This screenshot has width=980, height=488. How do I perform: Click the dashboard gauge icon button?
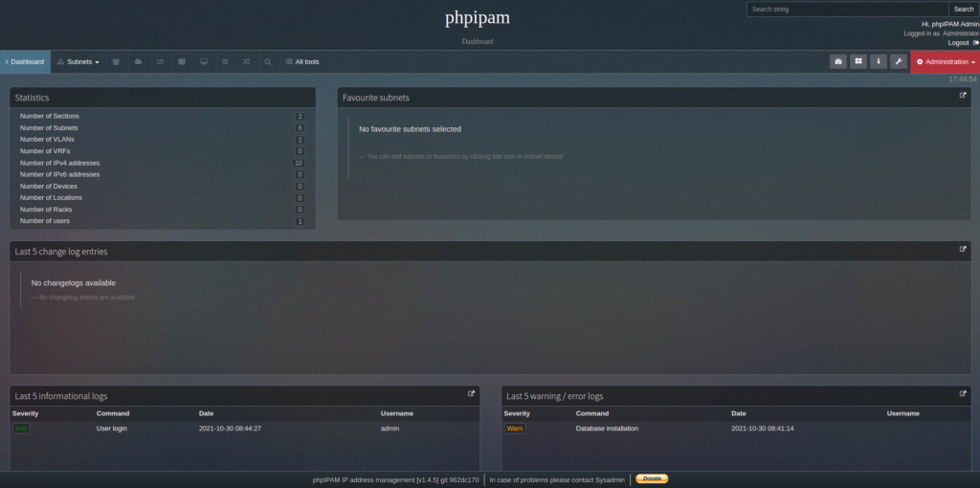[838, 61]
